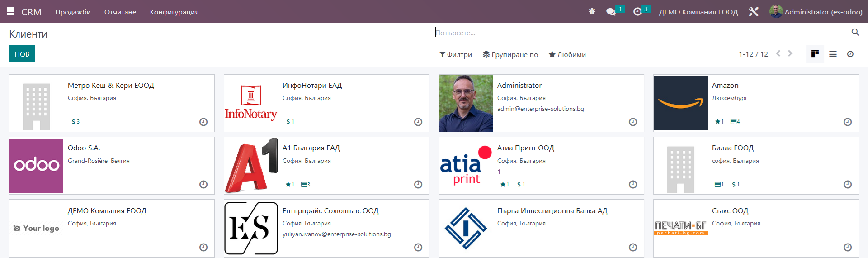This screenshot has height=258, width=868.
Task: Open the A1 logo thumbnail
Action: 251,166
